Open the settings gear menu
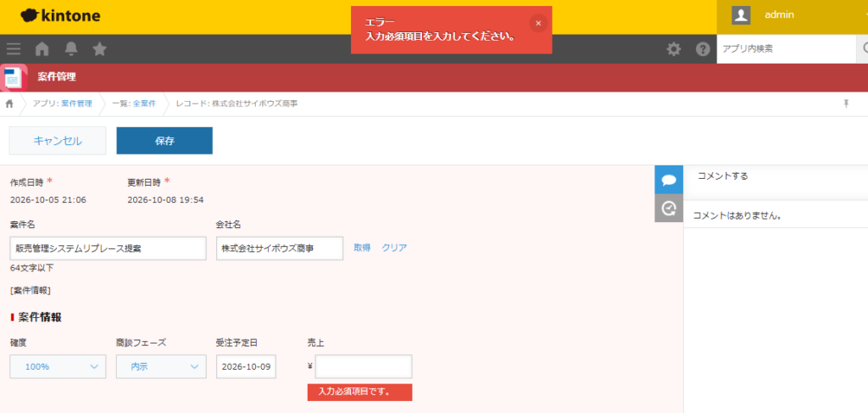This screenshot has height=413, width=868. 674,49
